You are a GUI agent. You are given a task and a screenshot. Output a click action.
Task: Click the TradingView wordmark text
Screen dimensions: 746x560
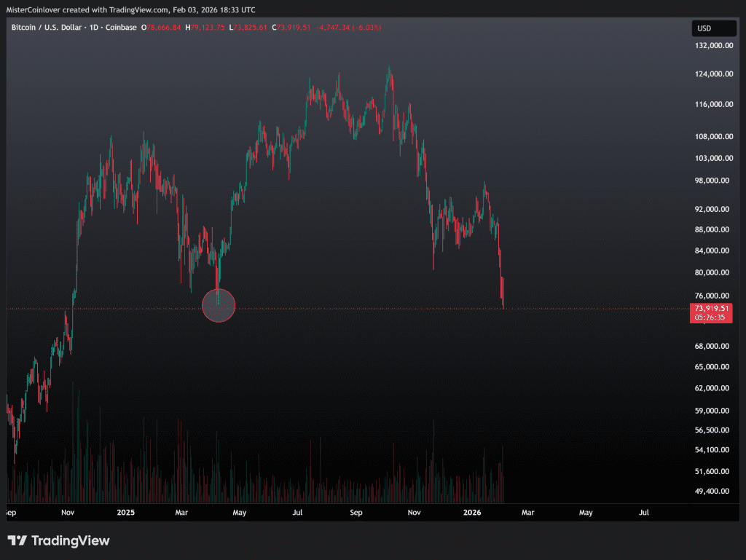pyautogui.click(x=71, y=540)
